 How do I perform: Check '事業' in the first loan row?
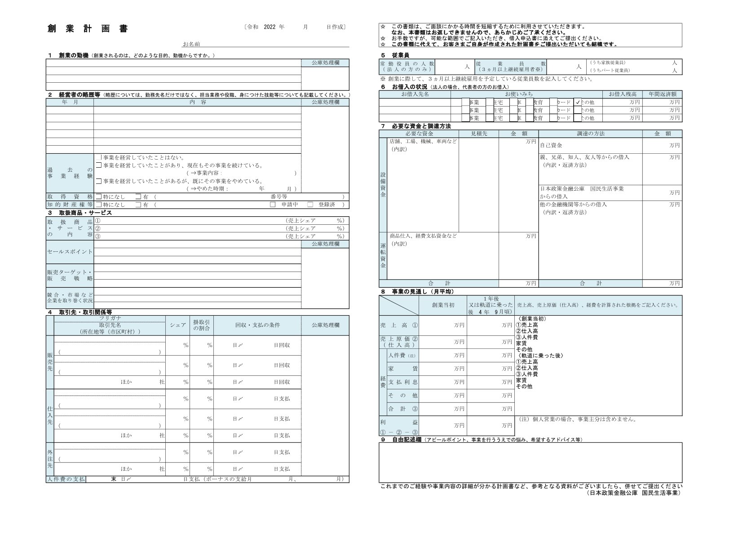[x=465, y=102]
